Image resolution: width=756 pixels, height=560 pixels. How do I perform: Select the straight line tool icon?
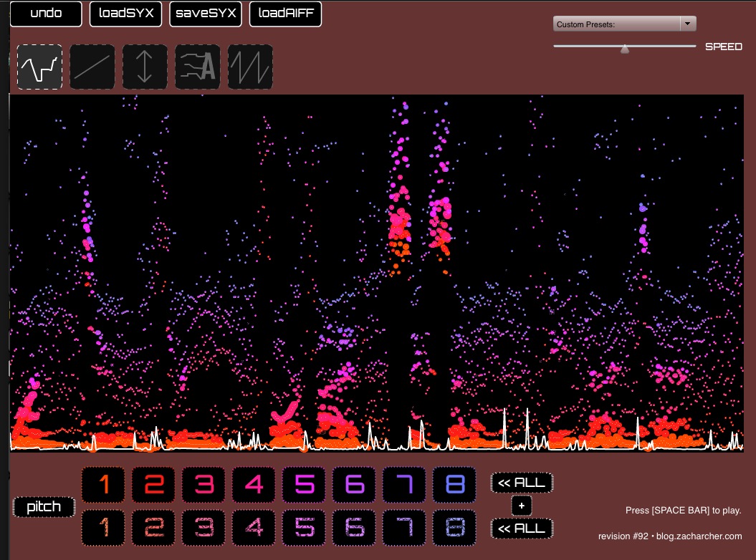pyautogui.click(x=92, y=67)
